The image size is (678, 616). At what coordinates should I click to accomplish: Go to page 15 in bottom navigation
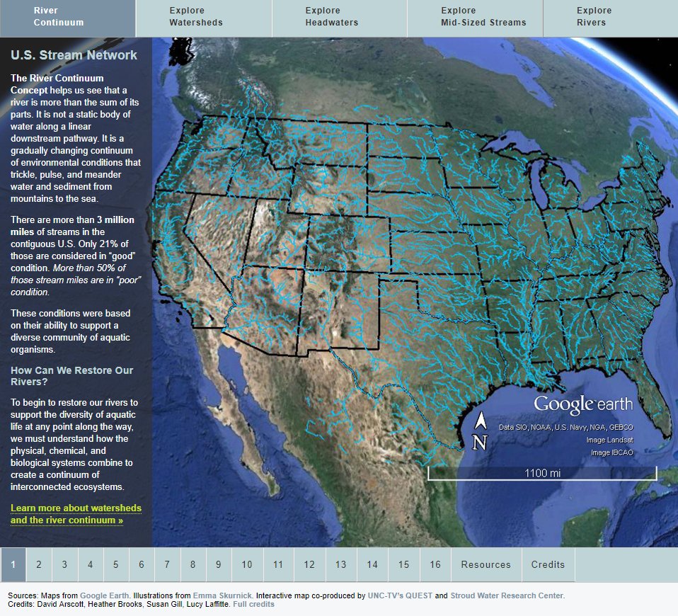(404, 564)
